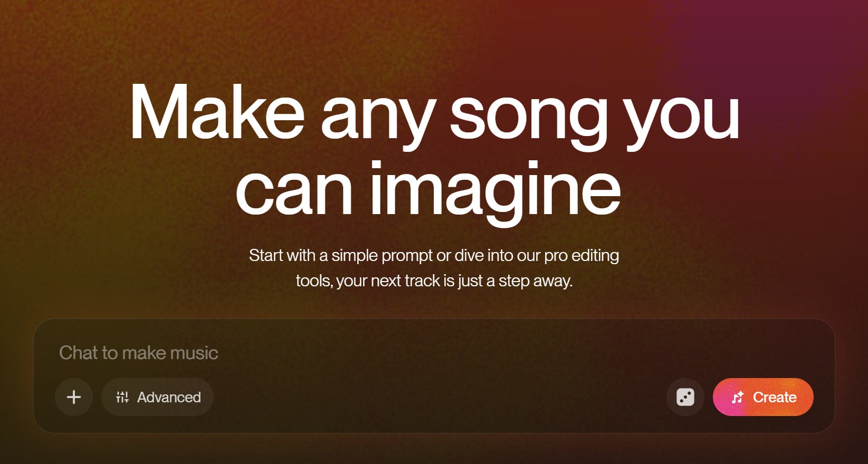Click the music note sparkle icon
Image resolution: width=868 pixels, height=464 pixels.
tap(738, 397)
